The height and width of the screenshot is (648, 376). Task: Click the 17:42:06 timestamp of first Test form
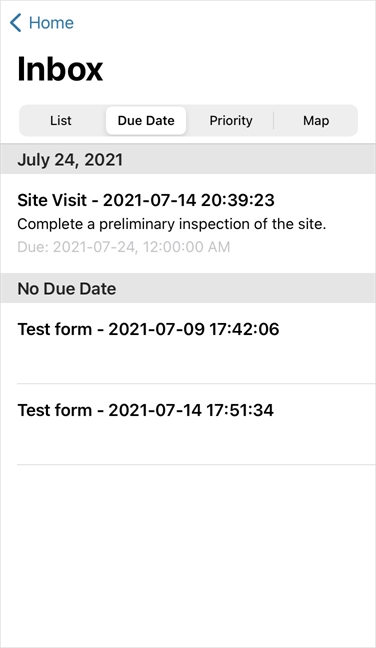(x=244, y=329)
